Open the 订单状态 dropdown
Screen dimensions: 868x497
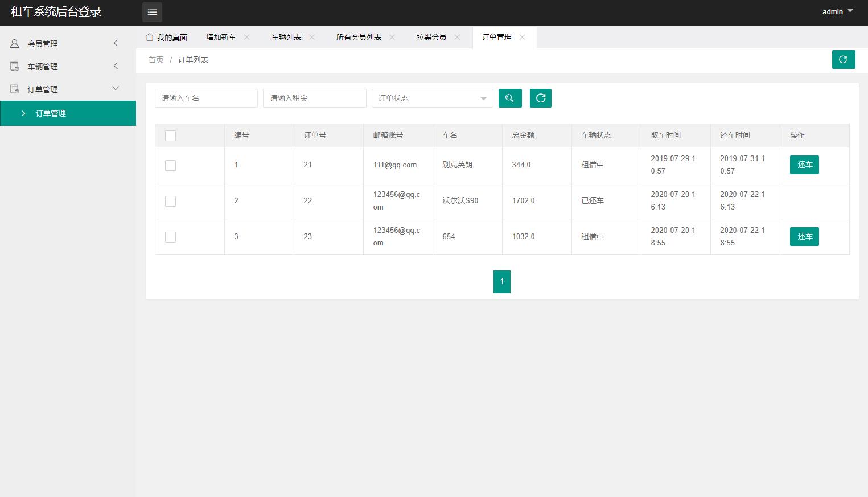[x=432, y=98]
